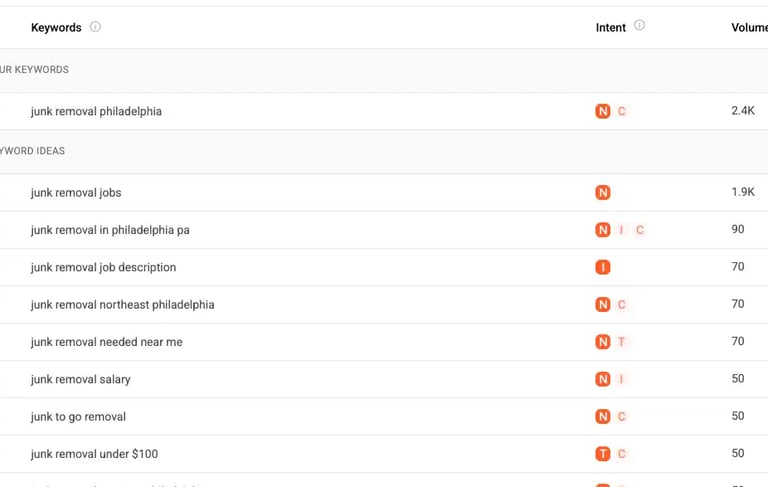This screenshot has height=487, width=768.
Task: Open keyword junk removal northeast philadelphia
Action: click(122, 305)
